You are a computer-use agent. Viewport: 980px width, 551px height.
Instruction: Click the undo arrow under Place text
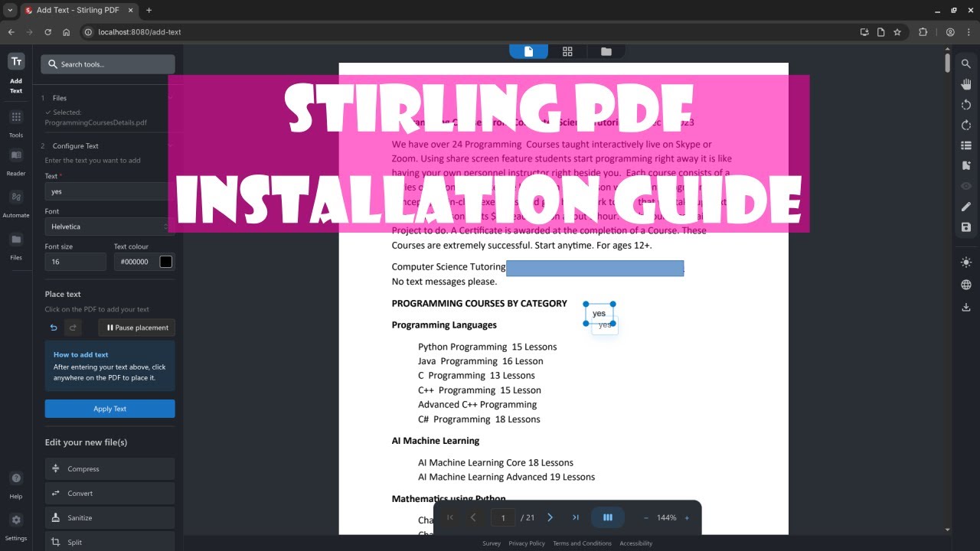54,328
